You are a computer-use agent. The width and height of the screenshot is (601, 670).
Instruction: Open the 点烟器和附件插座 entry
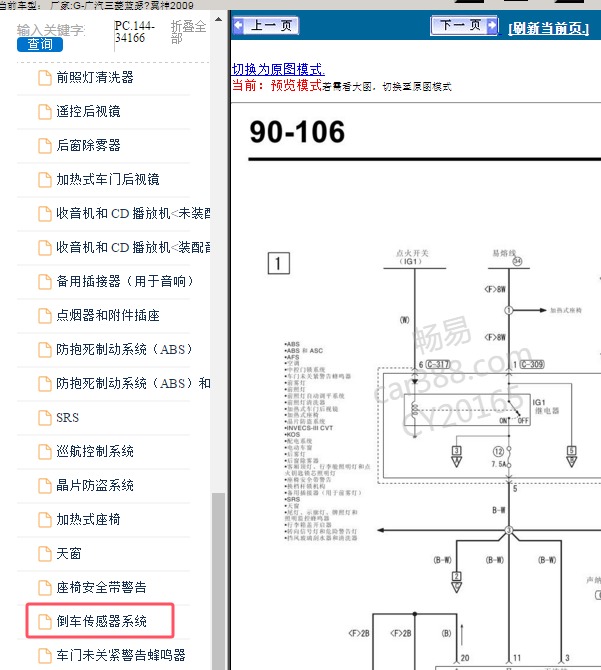point(108,315)
